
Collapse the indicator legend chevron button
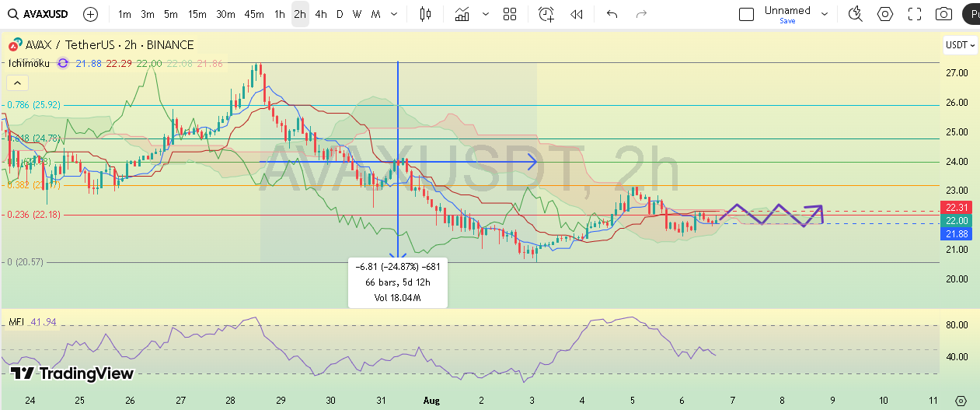(x=18, y=83)
